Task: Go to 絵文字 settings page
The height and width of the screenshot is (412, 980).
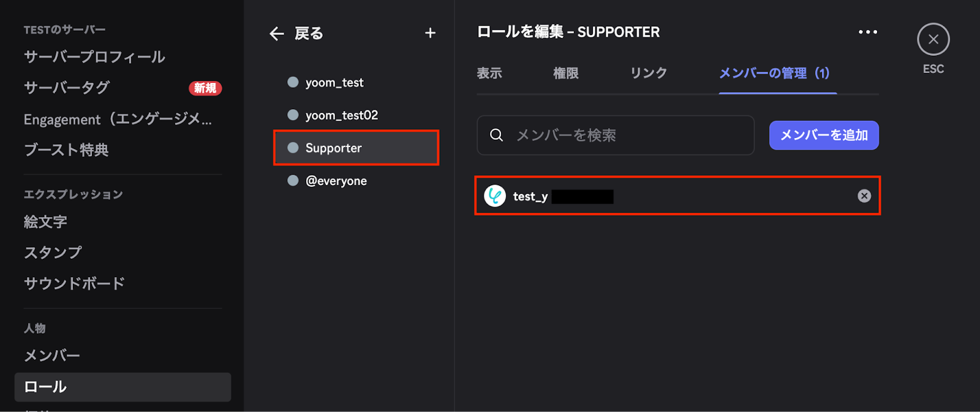Action: (x=45, y=222)
